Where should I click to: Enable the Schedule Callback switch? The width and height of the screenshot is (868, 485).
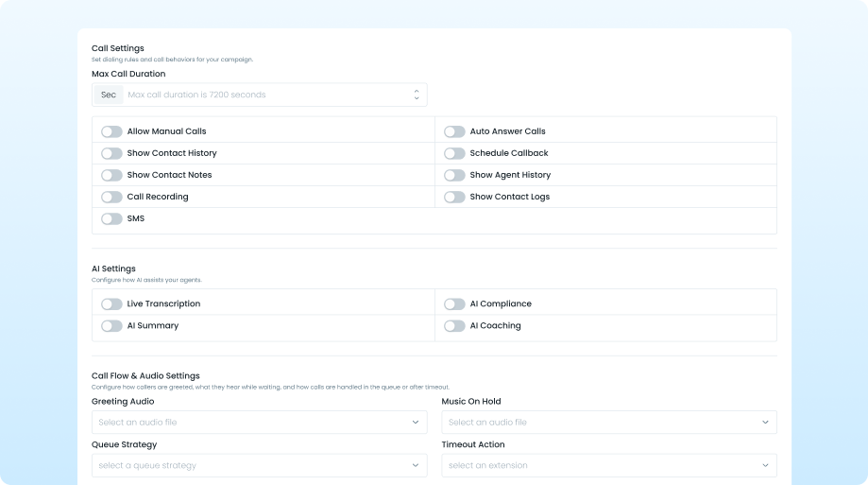point(454,153)
